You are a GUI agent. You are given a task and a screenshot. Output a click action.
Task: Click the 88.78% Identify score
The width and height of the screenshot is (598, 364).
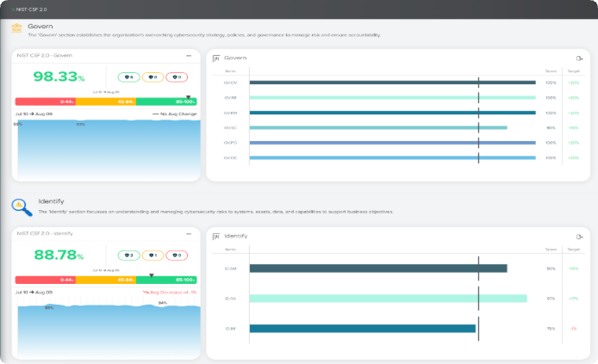(59, 255)
